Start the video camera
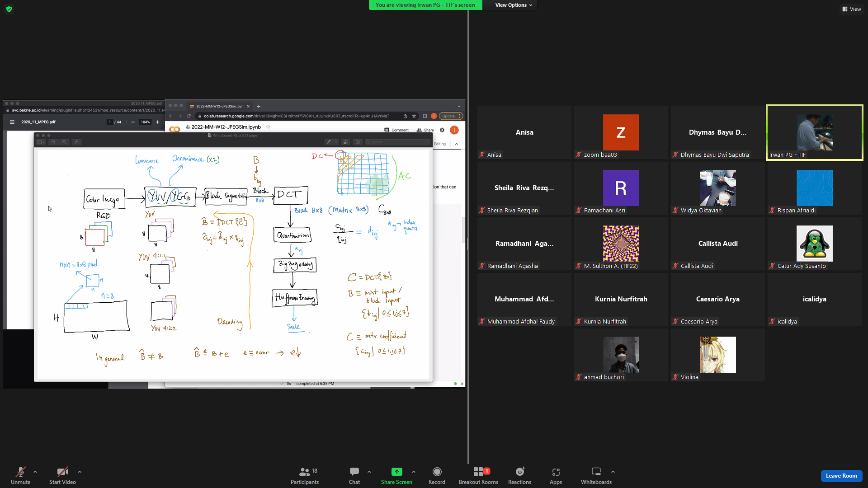The width and height of the screenshot is (868, 488). coord(62,475)
